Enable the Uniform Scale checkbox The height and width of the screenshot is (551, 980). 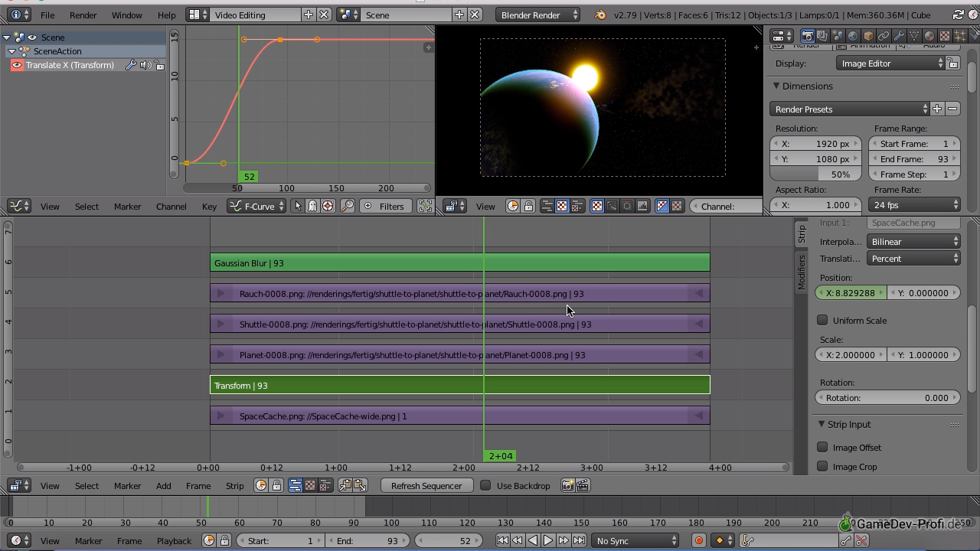pyautogui.click(x=822, y=320)
